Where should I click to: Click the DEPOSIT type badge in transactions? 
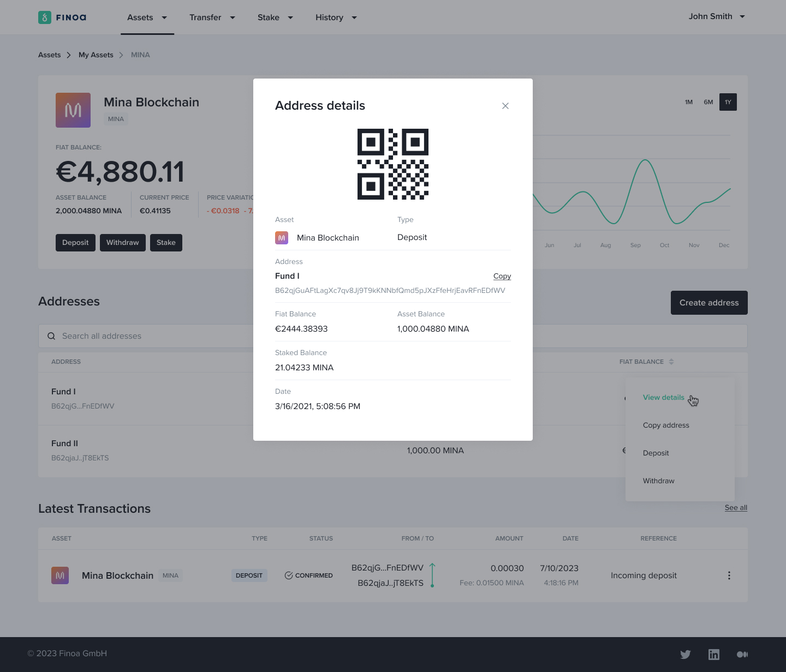pos(249,575)
